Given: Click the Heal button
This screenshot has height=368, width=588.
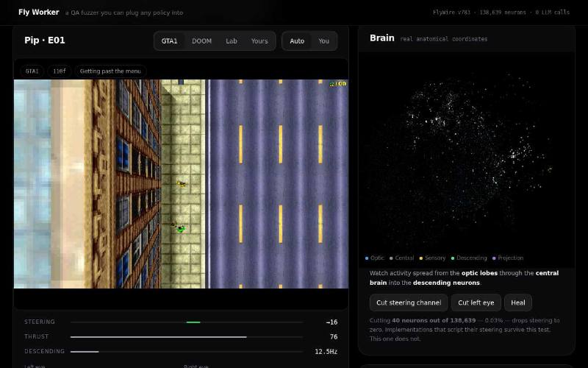Looking at the screenshot, I should click(x=518, y=302).
